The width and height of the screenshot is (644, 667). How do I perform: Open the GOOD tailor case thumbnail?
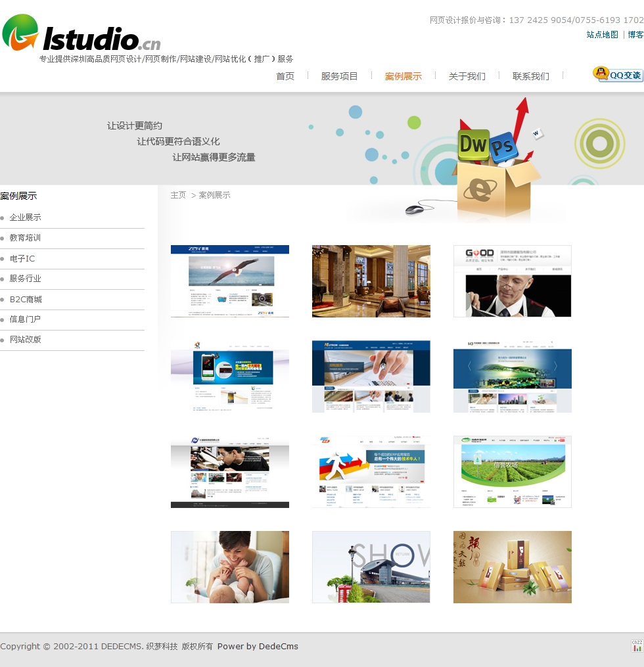tap(512, 281)
